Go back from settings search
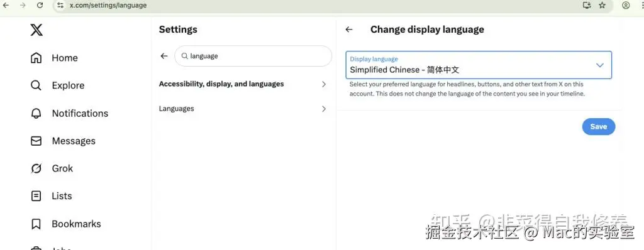 [164, 57]
